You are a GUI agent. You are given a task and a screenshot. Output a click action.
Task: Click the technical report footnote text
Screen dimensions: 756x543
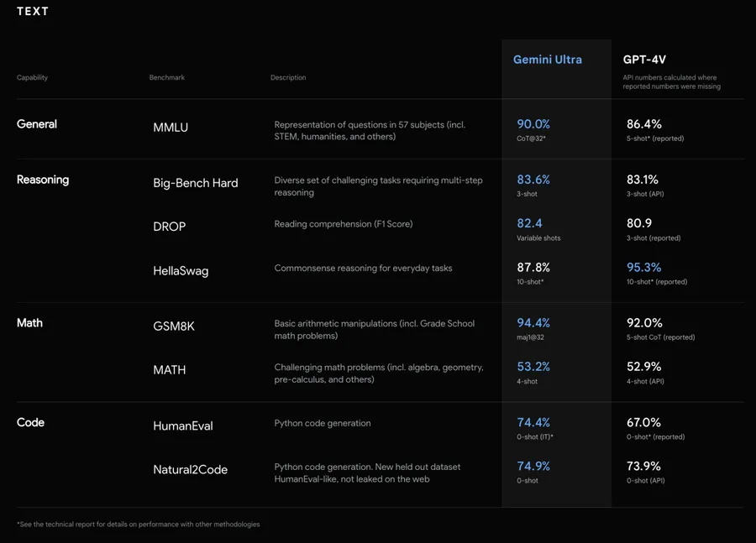(x=139, y=523)
